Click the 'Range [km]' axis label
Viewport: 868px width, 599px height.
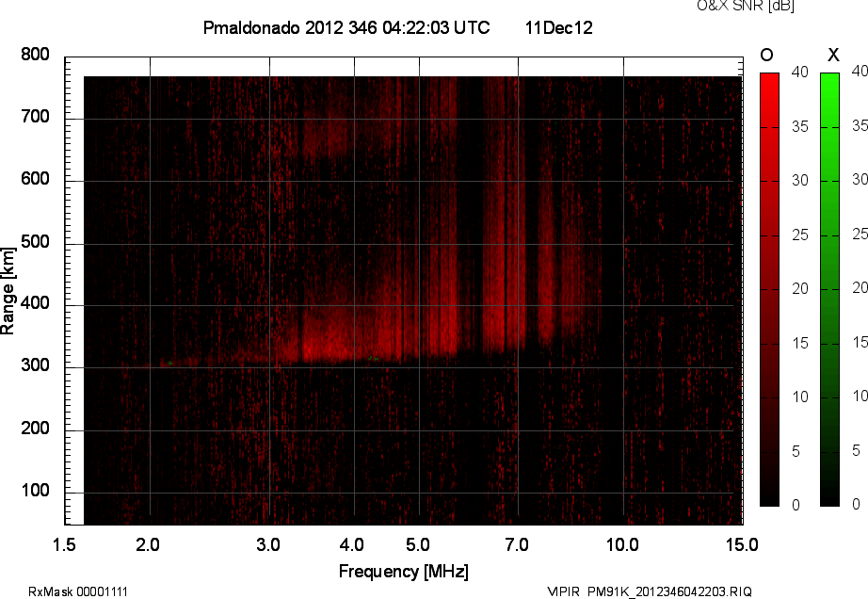click(x=8, y=291)
